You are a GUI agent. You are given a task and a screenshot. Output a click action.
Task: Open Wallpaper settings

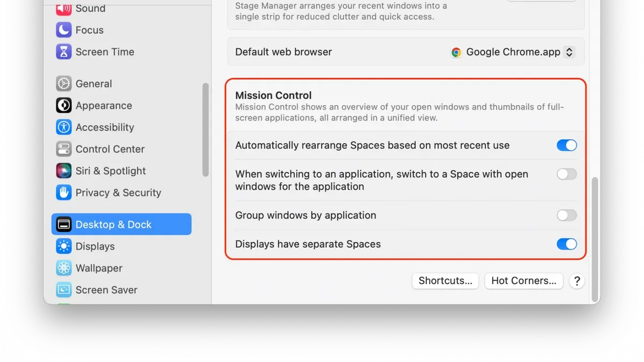coord(121,268)
